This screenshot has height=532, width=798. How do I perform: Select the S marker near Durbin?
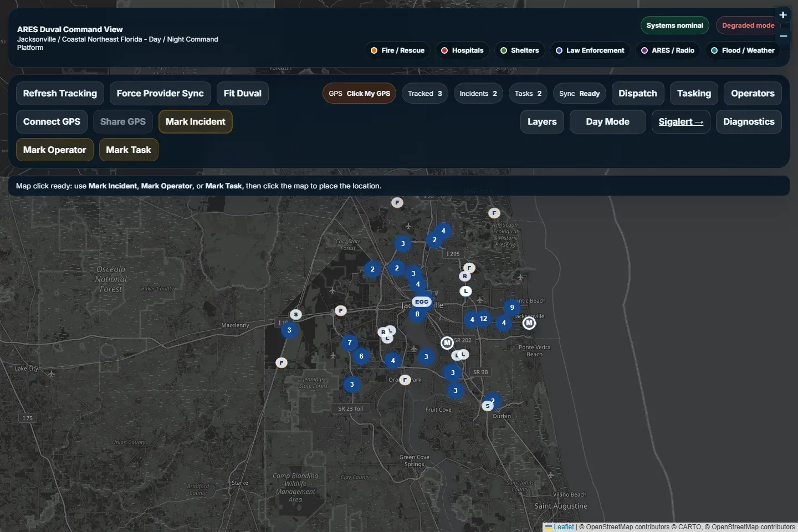tap(488, 406)
